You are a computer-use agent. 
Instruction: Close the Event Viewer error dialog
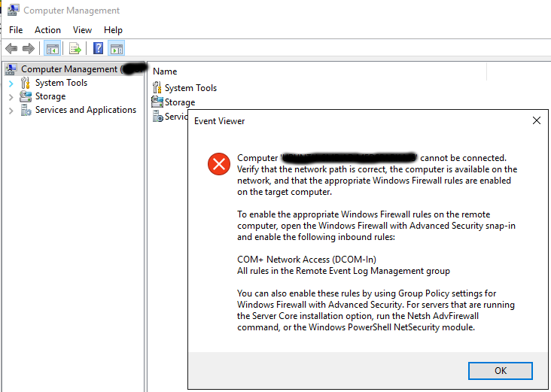[x=536, y=120]
